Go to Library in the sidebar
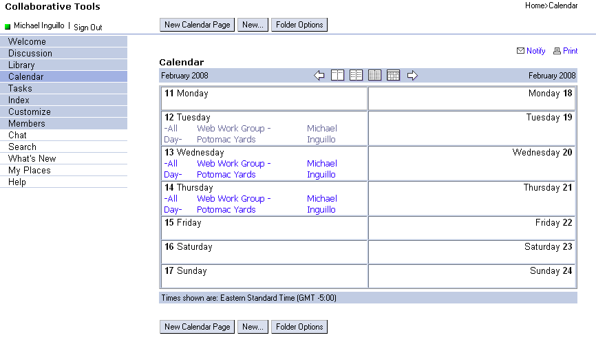This screenshot has height=364, width=596. pos(21,65)
